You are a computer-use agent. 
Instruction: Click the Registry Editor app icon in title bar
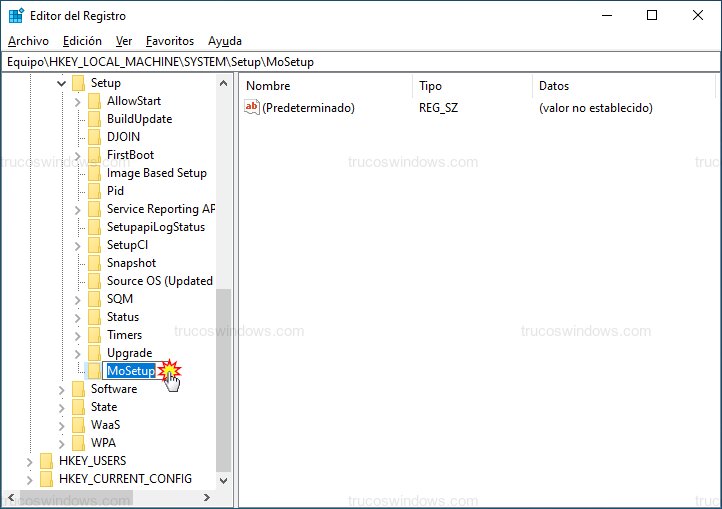coord(16,15)
